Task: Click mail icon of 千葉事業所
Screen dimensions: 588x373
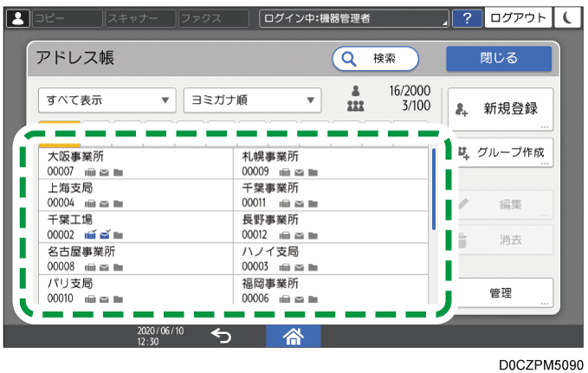Action: 299,204
